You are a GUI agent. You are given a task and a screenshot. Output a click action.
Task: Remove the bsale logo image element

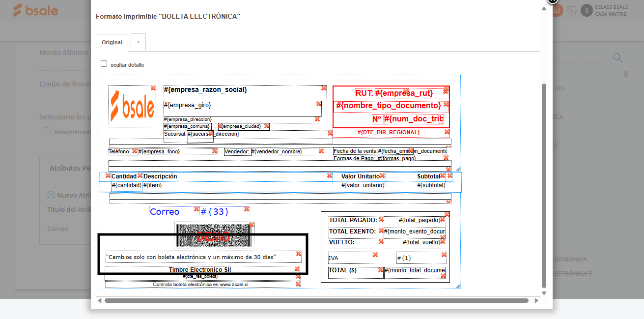(153, 88)
